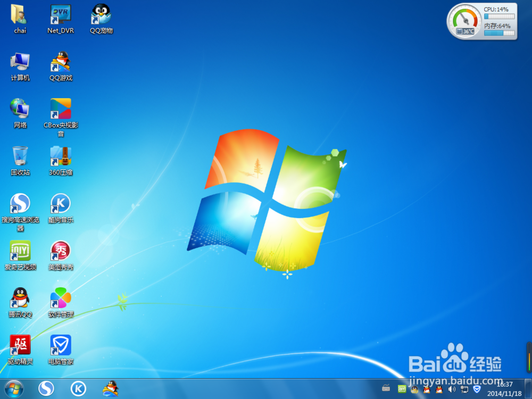The width and height of the screenshot is (532, 399).
Task: Open the chai user folder
Action: coord(20,19)
